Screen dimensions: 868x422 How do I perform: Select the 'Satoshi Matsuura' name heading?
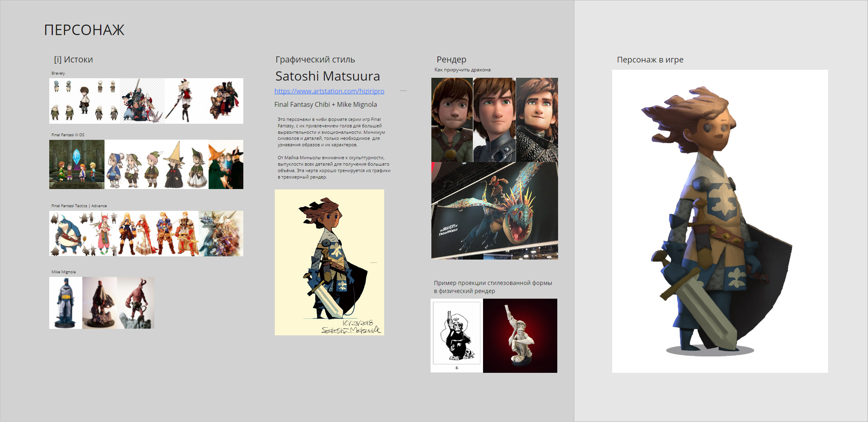tap(328, 76)
